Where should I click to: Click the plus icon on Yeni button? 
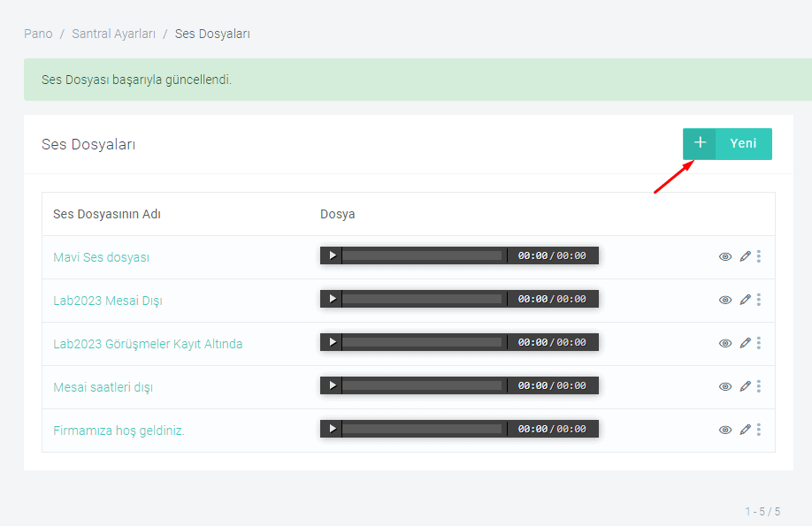[700, 144]
